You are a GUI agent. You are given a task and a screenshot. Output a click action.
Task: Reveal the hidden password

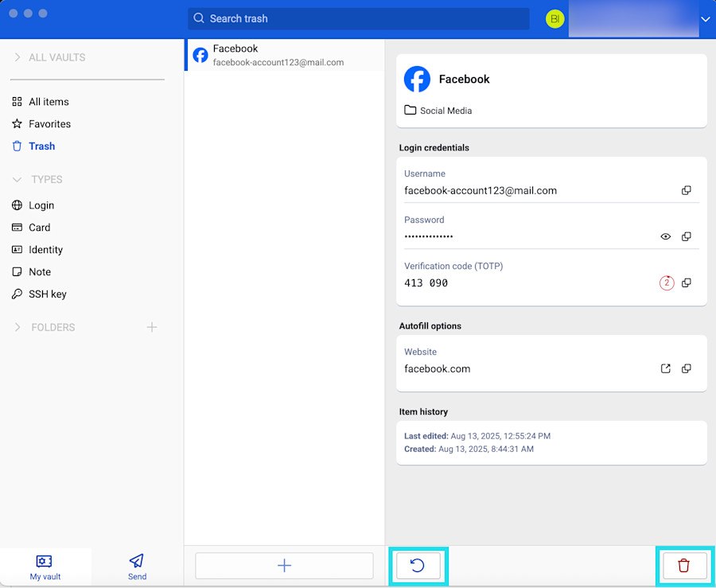(x=666, y=237)
